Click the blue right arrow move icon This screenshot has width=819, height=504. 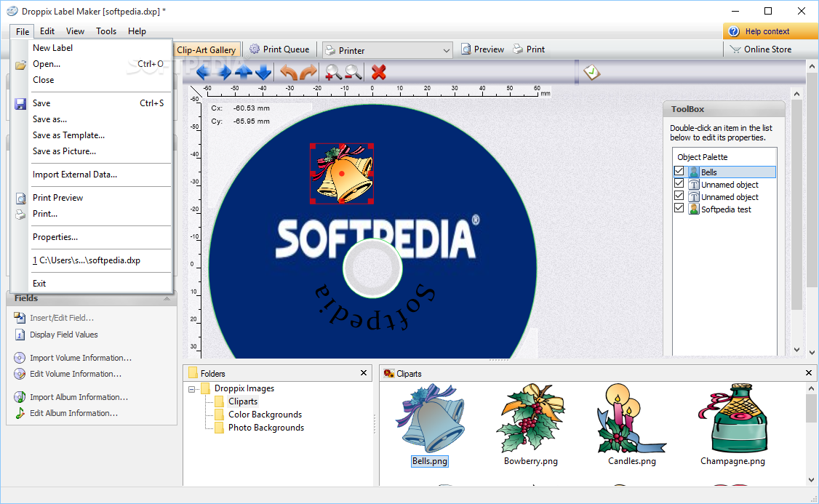point(224,72)
